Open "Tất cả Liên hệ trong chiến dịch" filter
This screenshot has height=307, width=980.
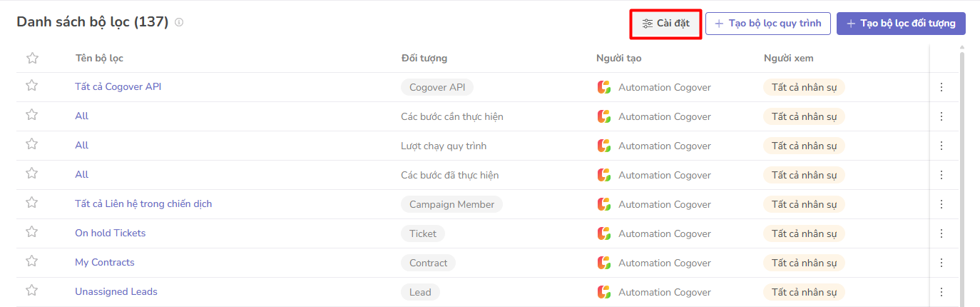(x=143, y=203)
